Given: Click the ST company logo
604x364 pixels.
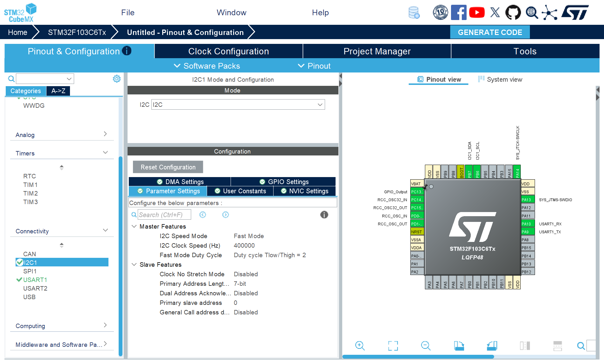Looking at the screenshot, I should click(x=575, y=13).
